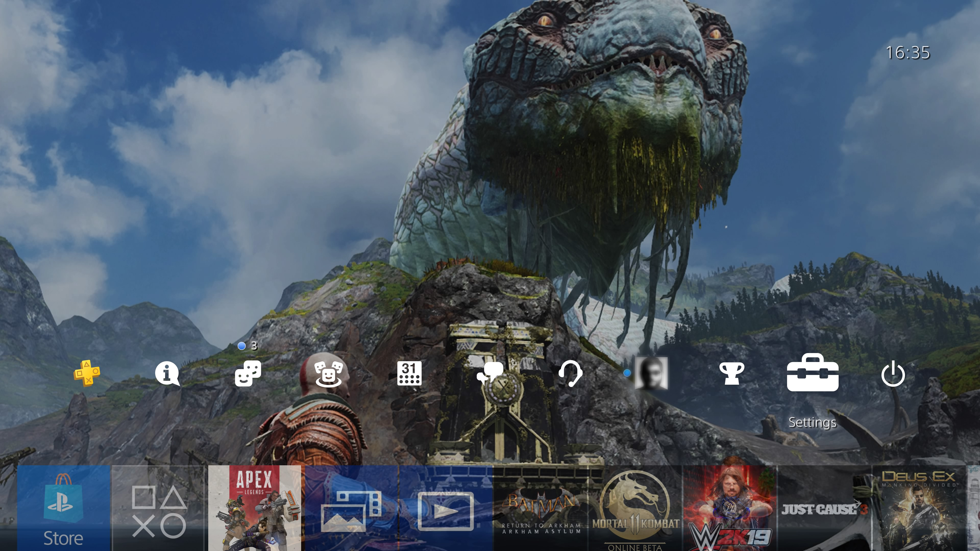
Task: Launch Mortal Kombat 11 Online Beta
Action: (635, 508)
